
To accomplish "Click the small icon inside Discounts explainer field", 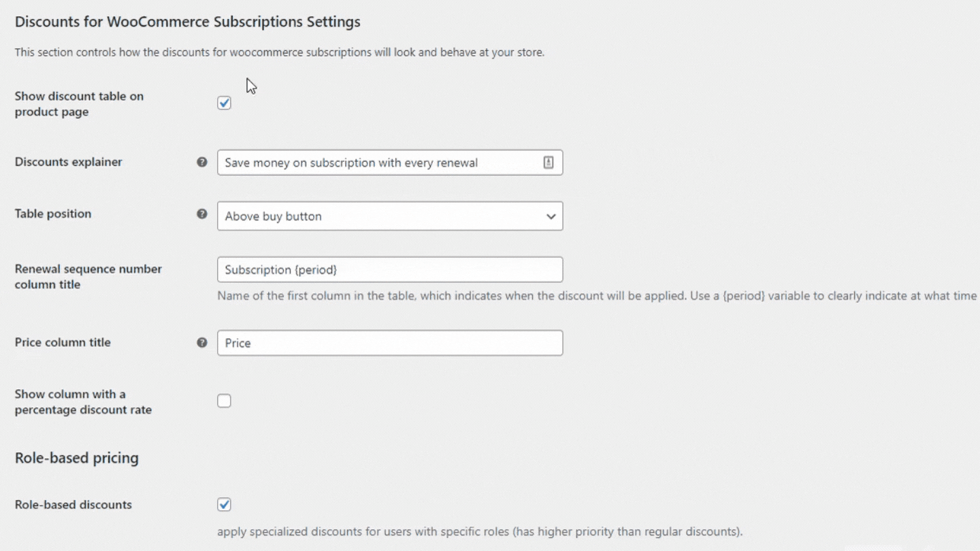I will (549, 163).
